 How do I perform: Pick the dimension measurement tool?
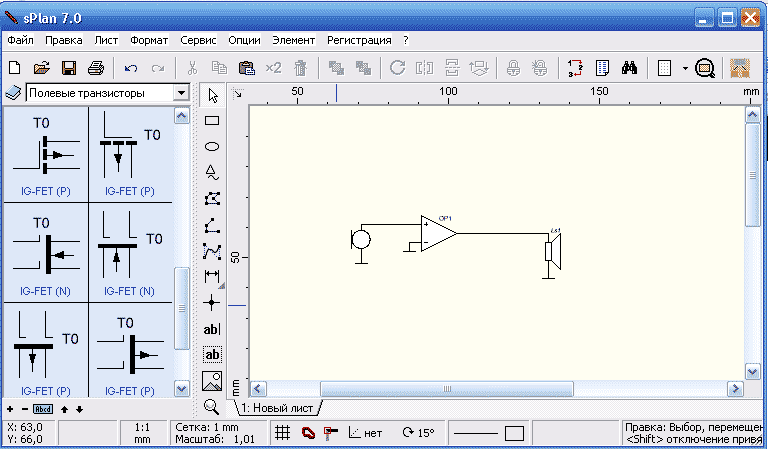point(212,276)
